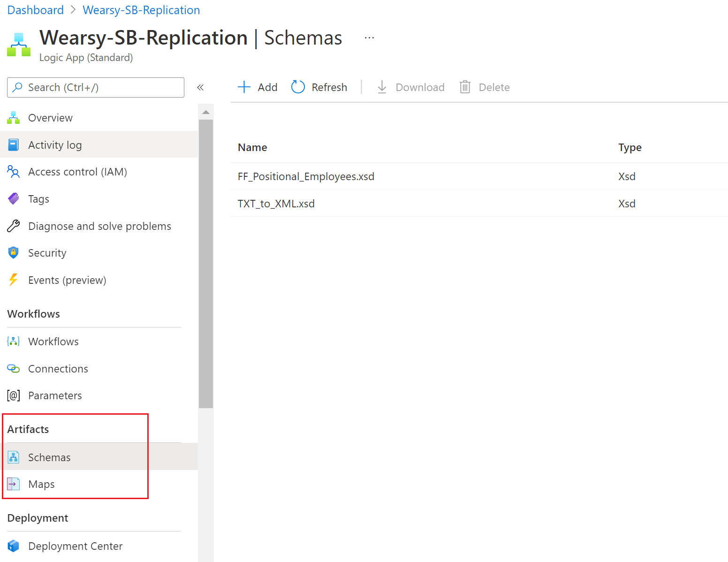Click the Events lightning bolt icon
Image resolution: width=728 pixels, height=562 pixels.
14,280
